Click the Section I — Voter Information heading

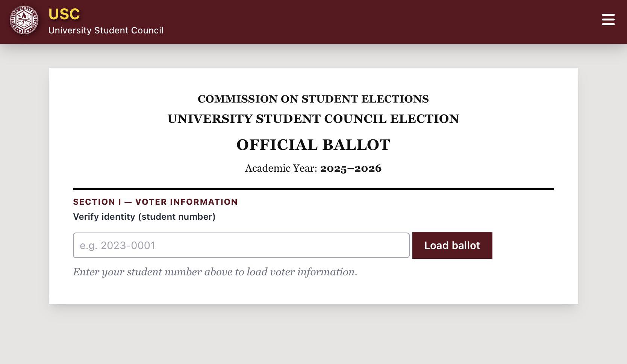[x=155, y=202]
